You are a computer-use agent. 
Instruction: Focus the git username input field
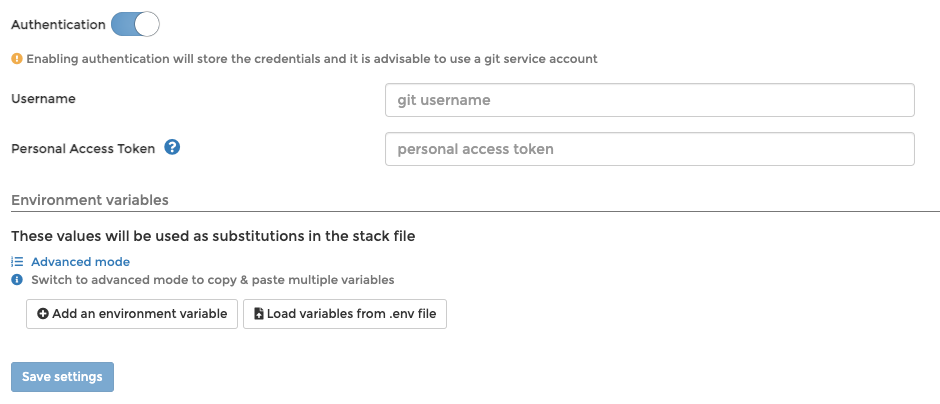(x=649, y=100)
